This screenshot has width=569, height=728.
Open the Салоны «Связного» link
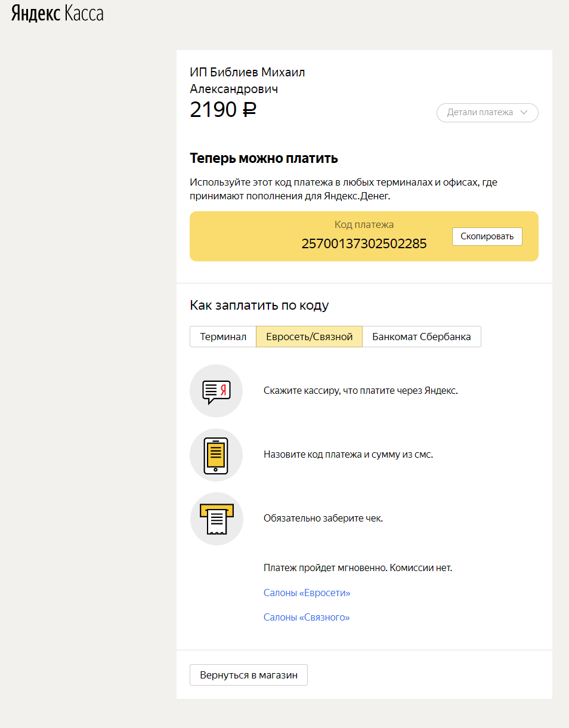click(307, 617)
